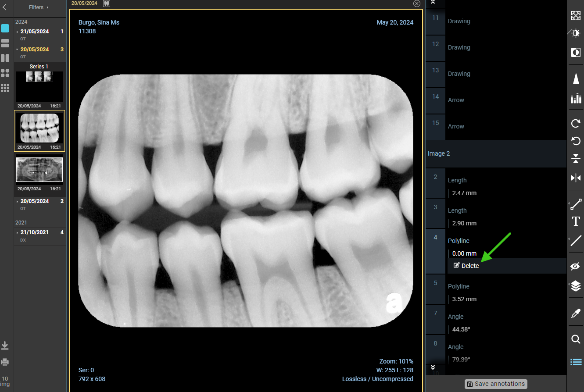Click the May 20, 2024 date overlay

pyautogui.click(x=395, y=22)
